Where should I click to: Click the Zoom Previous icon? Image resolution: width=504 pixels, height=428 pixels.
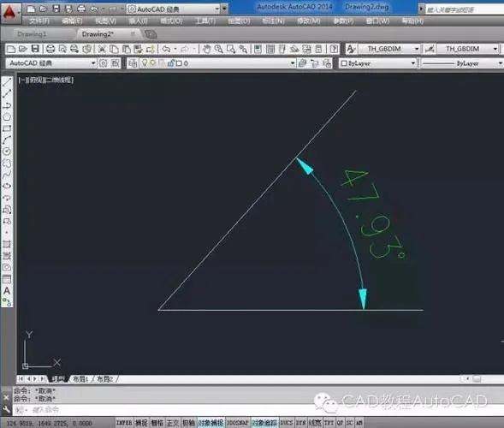pyautogui.click(x=243, y=49)
